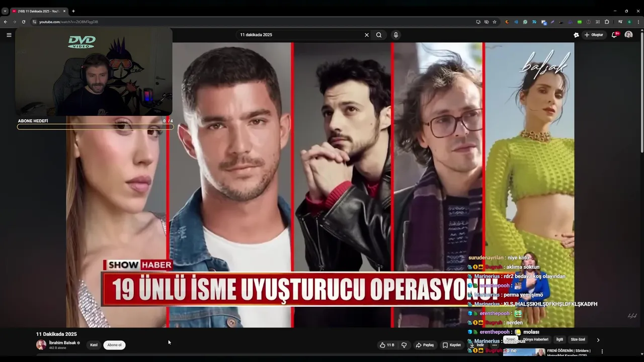Open the FRENİ ÖĞRENİN recommended video title
This screenshot has width=644, height=362.
click(569, 352)
